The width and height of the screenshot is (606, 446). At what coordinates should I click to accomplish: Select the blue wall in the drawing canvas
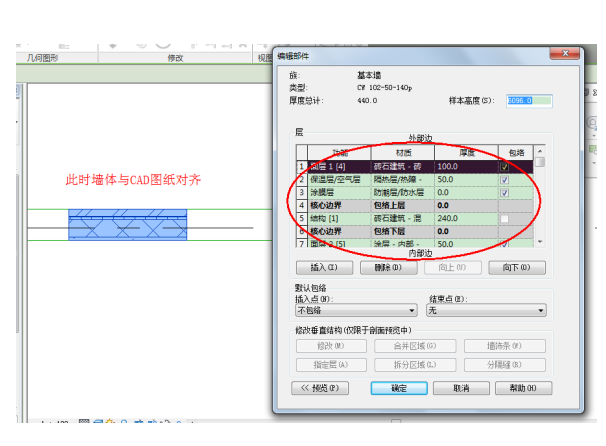click(x=126, y=223)
